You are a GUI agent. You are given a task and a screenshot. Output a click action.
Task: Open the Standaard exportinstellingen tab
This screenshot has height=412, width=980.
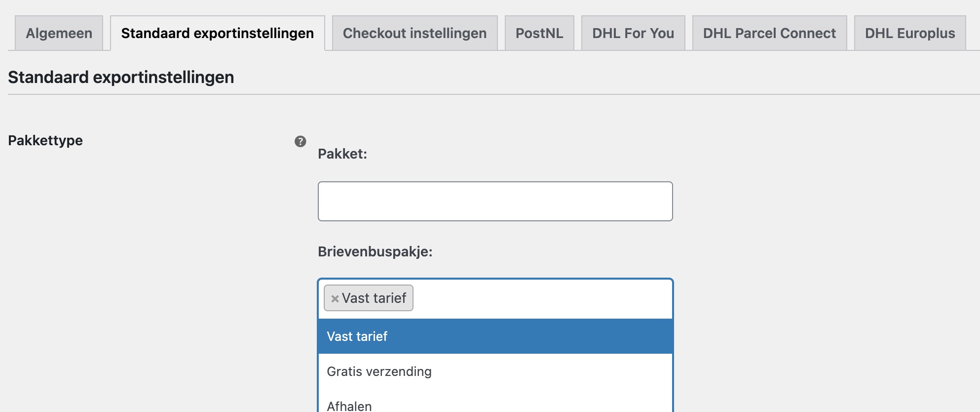coord(218,33)
